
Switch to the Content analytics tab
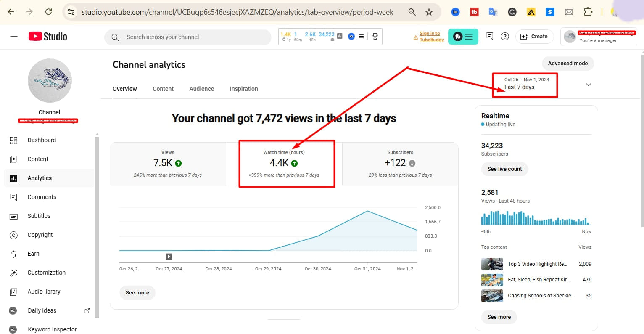(x=163, y=89)
